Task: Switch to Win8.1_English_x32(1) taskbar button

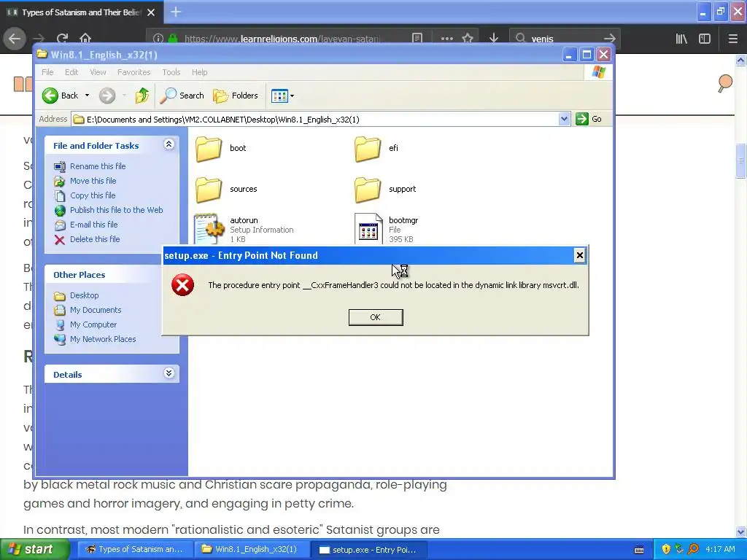Action: 250,550
